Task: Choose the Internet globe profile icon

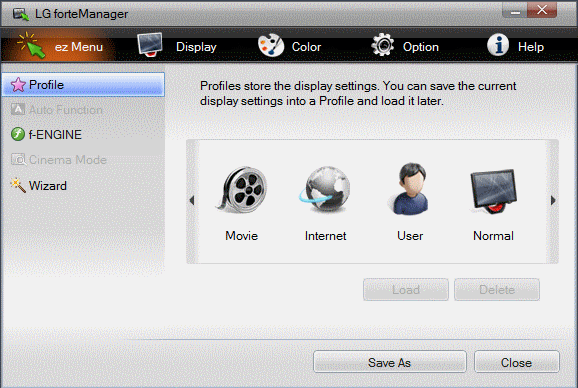Action: coord(325,189)
